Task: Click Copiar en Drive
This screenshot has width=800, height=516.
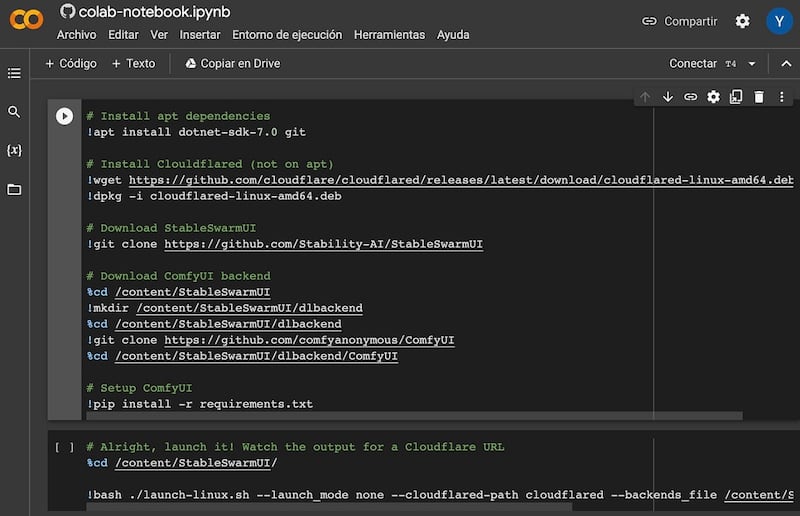Action: click(x=232, y=63)
